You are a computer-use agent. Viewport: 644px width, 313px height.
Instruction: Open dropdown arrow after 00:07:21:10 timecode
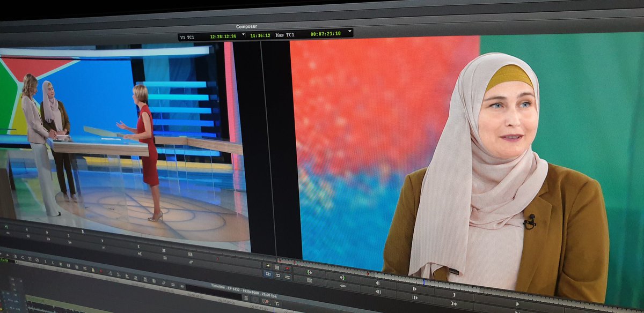pyautogui.click(x=350, y=31)
